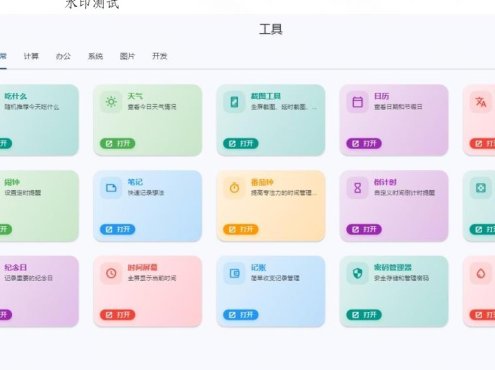The width and height of the screenshot is (495, 370).
Task: Click the 番茄钟 description about 专注力
Action: (x=284, y=193)
